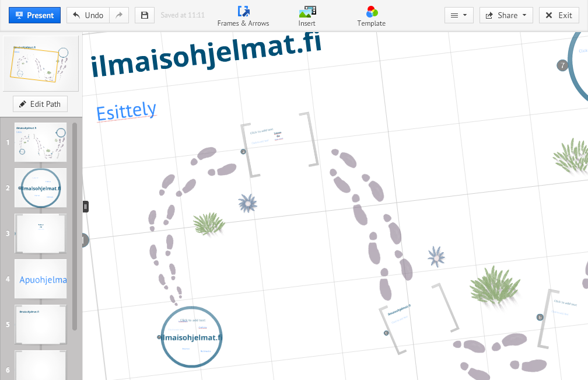Select the blue flower between footprints
The width and height of the screenshot is (588, 380).
pyautogui.click(x=247, y=203)
